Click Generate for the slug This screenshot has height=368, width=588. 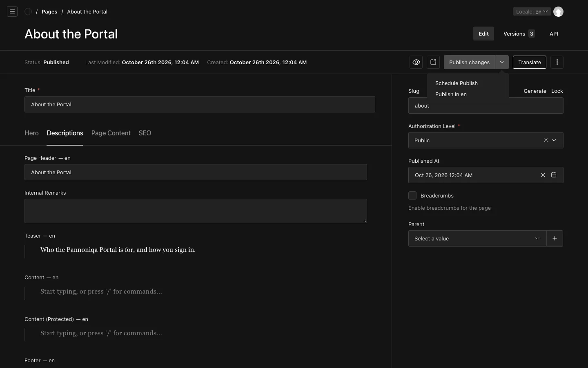click(535, 91)
